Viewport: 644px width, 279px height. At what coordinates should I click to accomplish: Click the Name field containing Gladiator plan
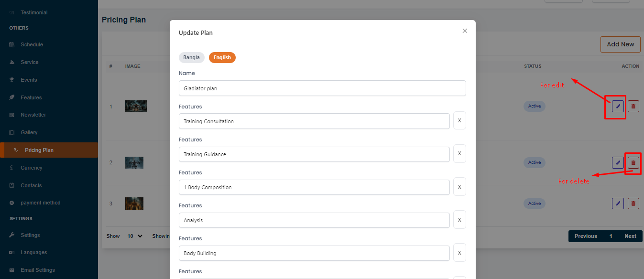[322, 88]
